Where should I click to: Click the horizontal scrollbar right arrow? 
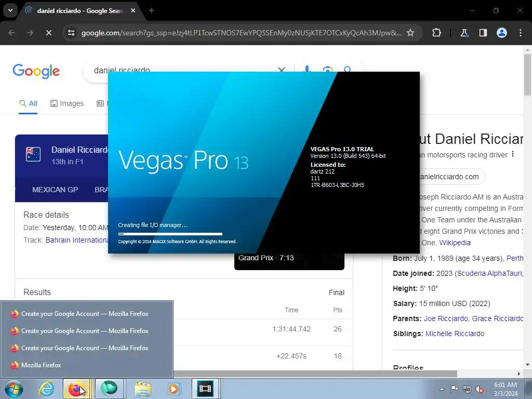click(519, 374)
